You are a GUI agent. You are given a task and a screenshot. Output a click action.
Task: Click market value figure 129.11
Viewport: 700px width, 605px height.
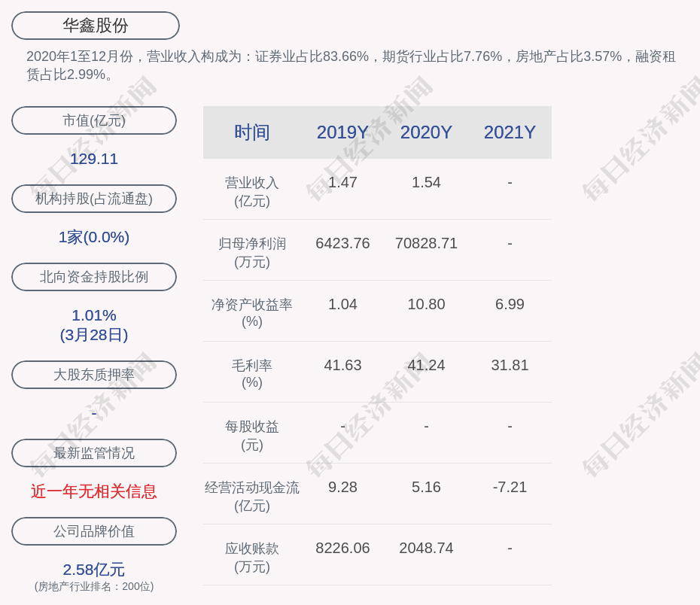[x=94, y=159]
